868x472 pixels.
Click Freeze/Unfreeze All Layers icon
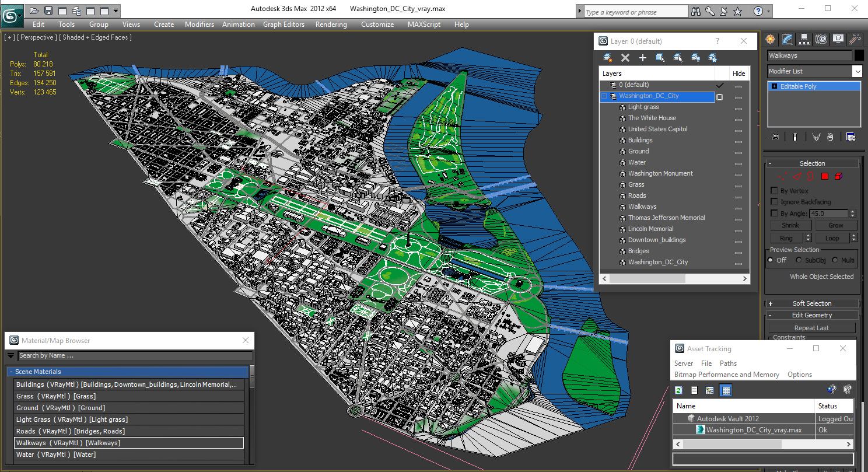713,58
